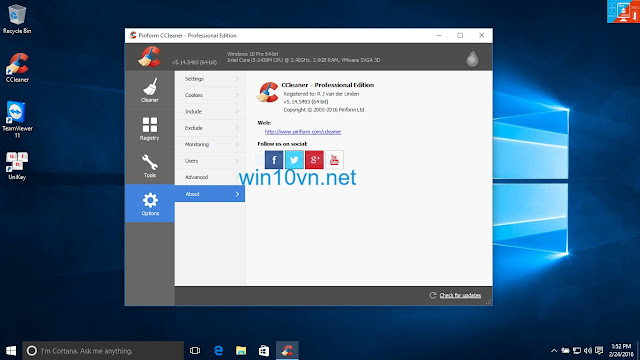Open the Action Center notifications icon
The height and width of the screenshot is (360, 640).
click(x=599, y=351)
